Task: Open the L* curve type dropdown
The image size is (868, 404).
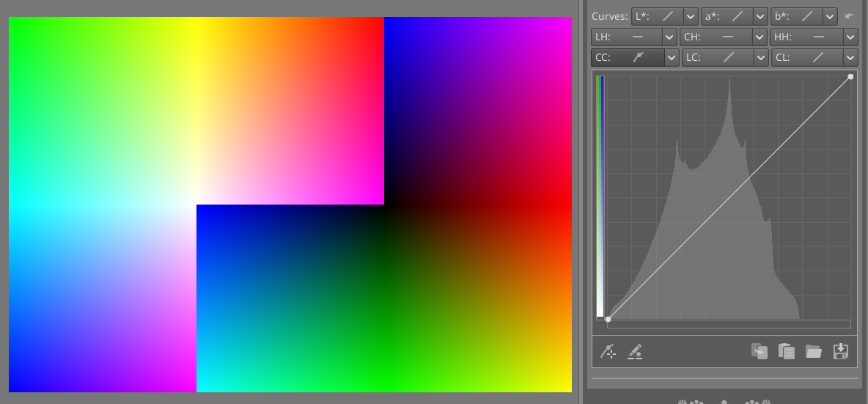Action: pyautogui.click(x=691, y=17)
